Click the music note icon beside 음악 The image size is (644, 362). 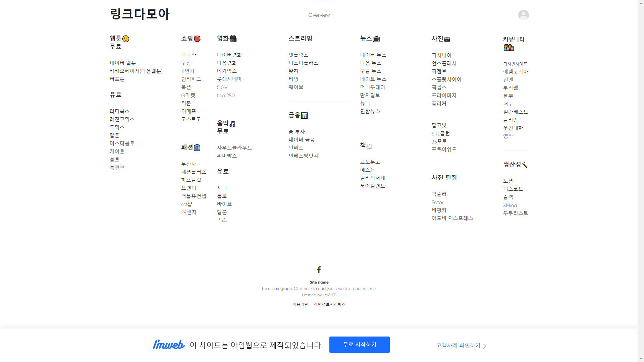(x=232, y=124)
